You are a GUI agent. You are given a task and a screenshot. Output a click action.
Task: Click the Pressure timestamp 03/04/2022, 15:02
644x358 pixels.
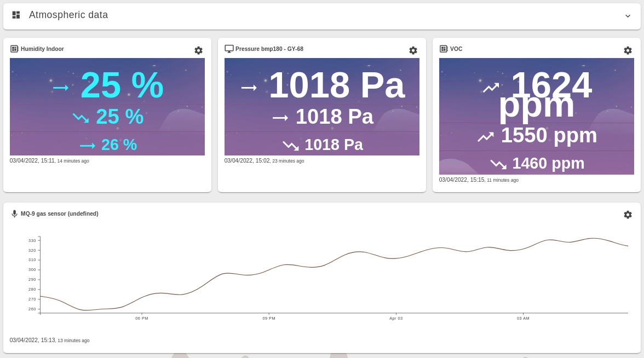[x=247, y=160]
